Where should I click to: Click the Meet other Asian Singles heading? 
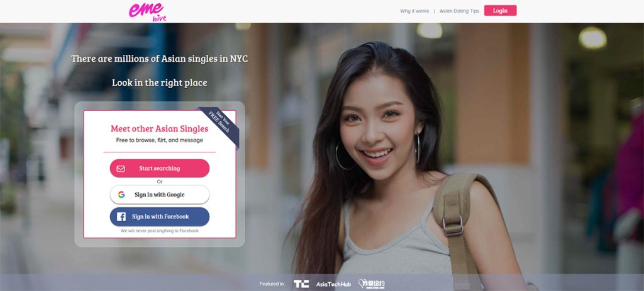click(159, 129)
